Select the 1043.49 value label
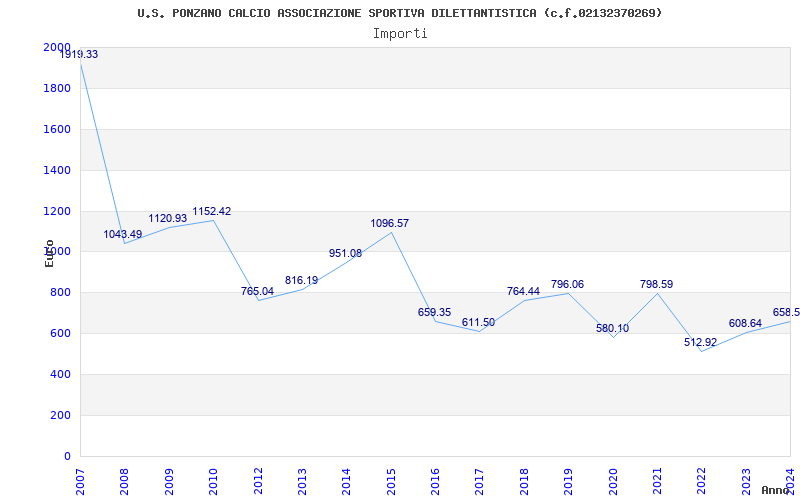Image resolution: width=800 pixels, height=500 pixels. click(123, 234)
